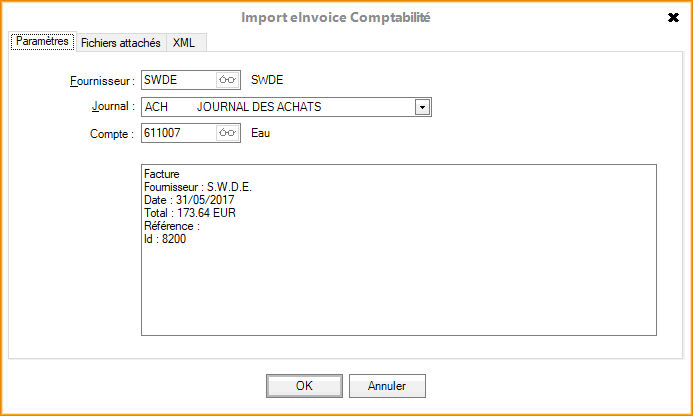693x416 pixels.
Task: Switch to the Paramètres tab
Action: pos(42,42)
